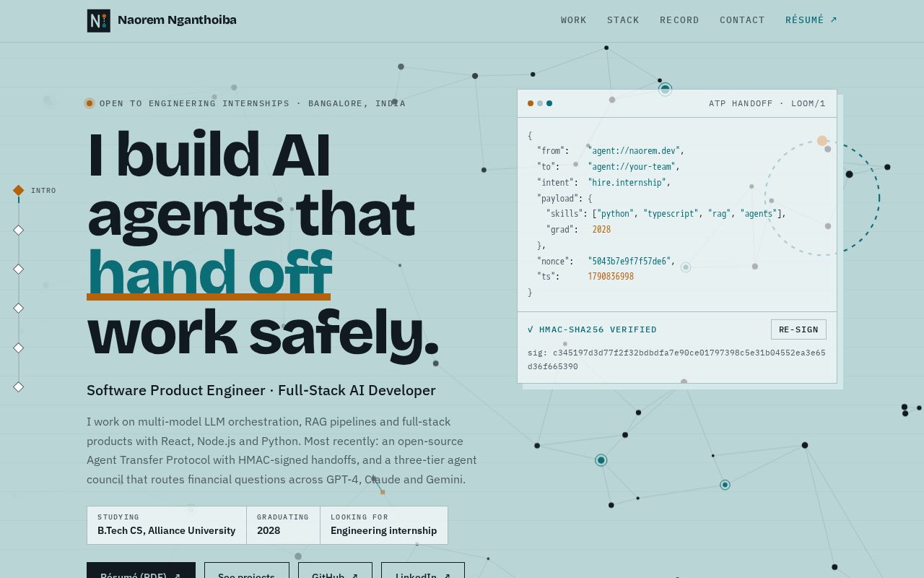Click the Software Product Engineer subtitle
The height and width of the screenshot is (578, 924).
coord(261,390)
